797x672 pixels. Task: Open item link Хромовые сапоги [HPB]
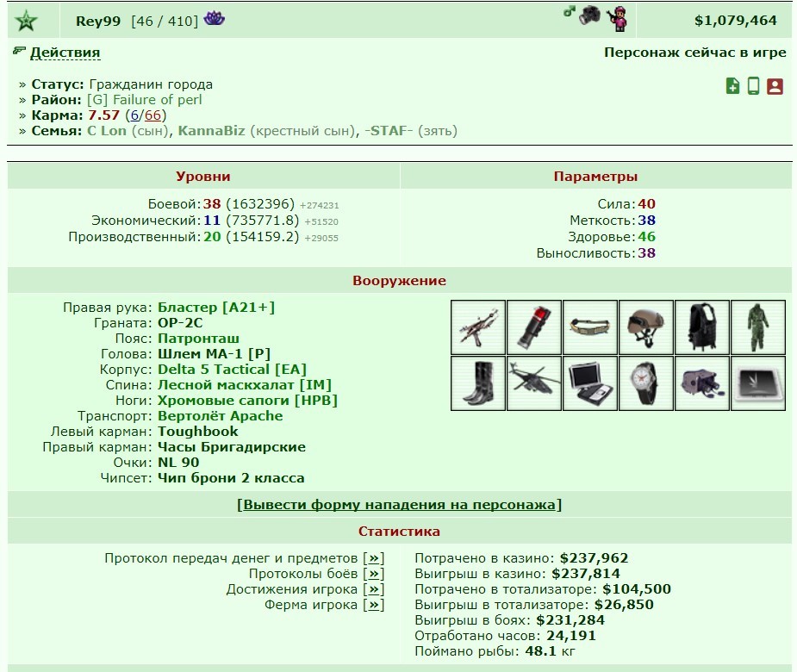point(247,401)
